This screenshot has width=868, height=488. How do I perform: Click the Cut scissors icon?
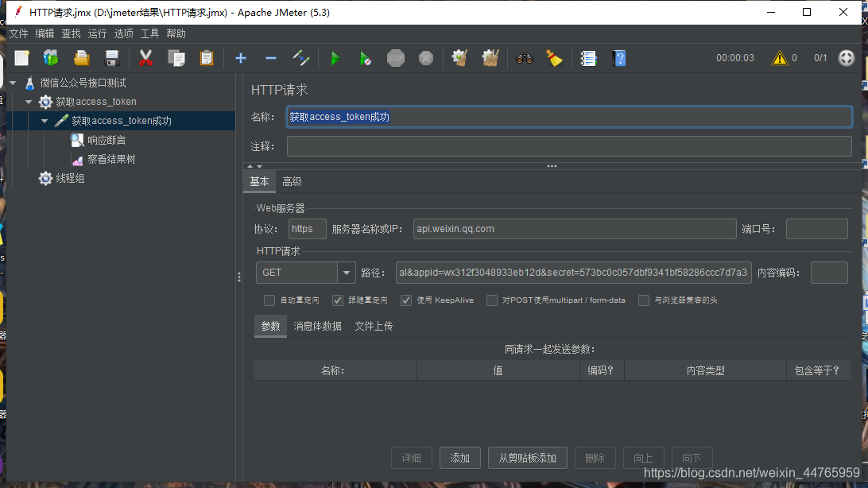pyautogui.click(x=145, y=58)
